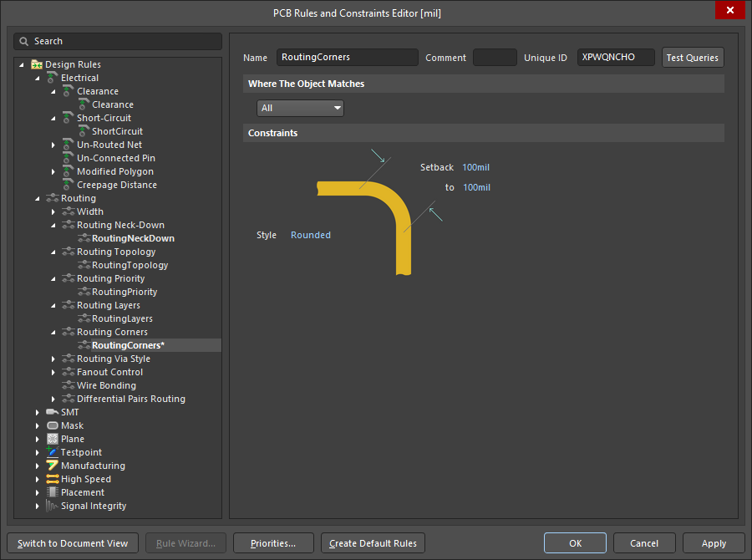Screen dimensions: 752x560
Task: Click the RoutingTopology rule icon
Action: (84, 265)
